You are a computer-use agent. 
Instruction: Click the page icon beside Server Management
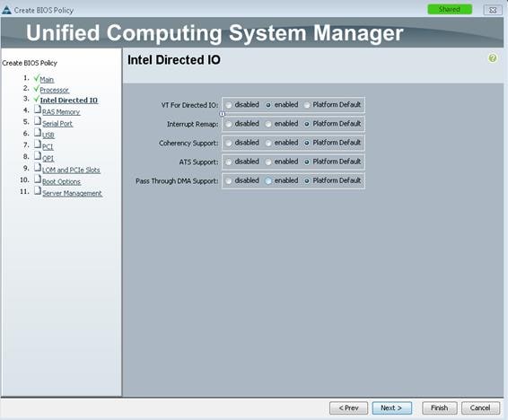tap(38, 191)
